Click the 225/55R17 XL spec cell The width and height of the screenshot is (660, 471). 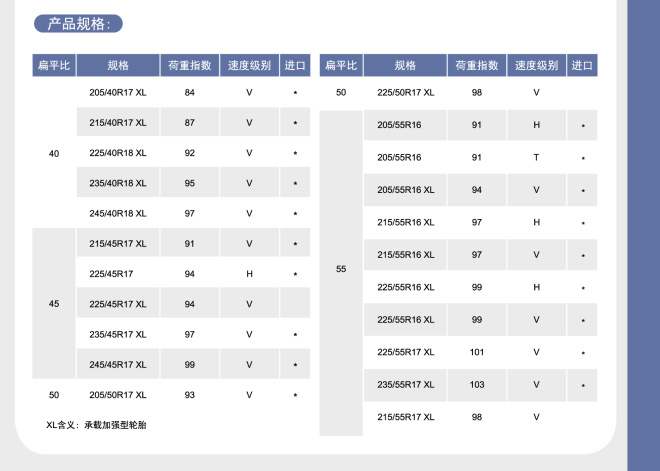click(406, 352)
